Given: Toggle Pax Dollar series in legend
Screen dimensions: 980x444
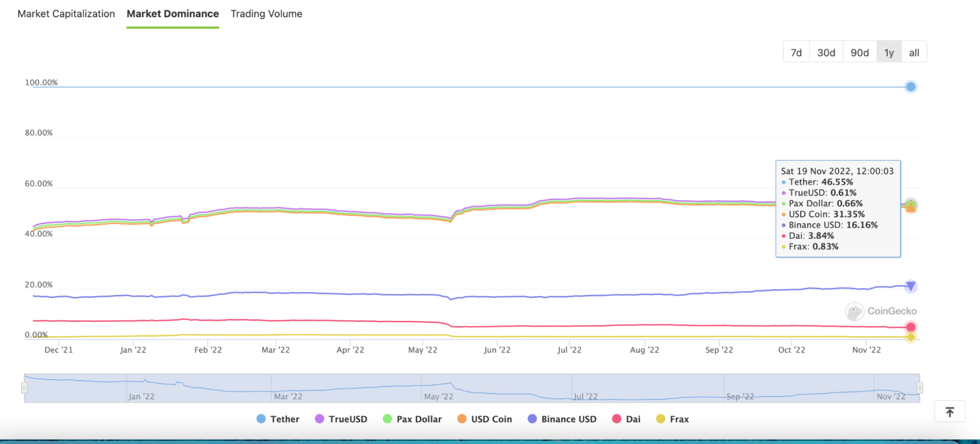Looking at the screenshot, I should (412, 419).
